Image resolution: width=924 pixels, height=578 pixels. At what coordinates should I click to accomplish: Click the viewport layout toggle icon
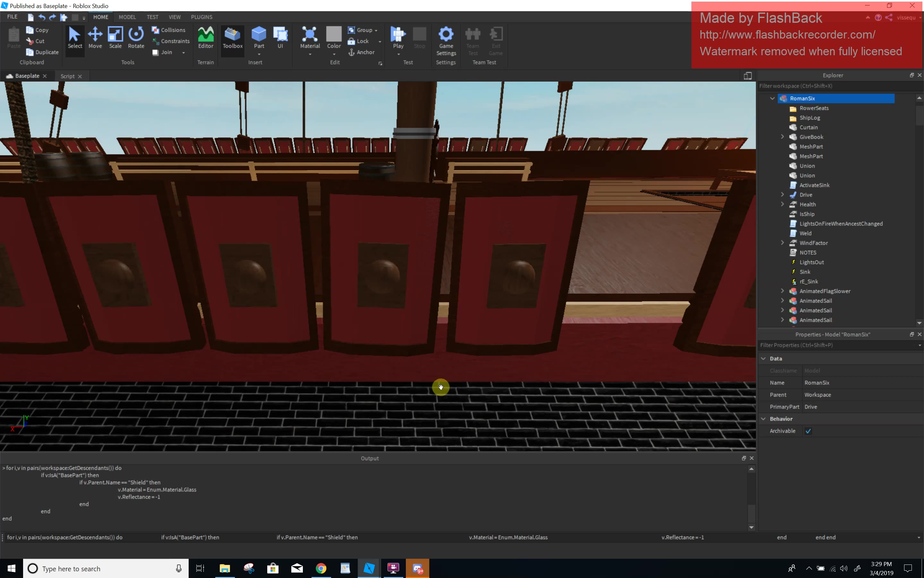pyautogui.click(x=748, y=76)
